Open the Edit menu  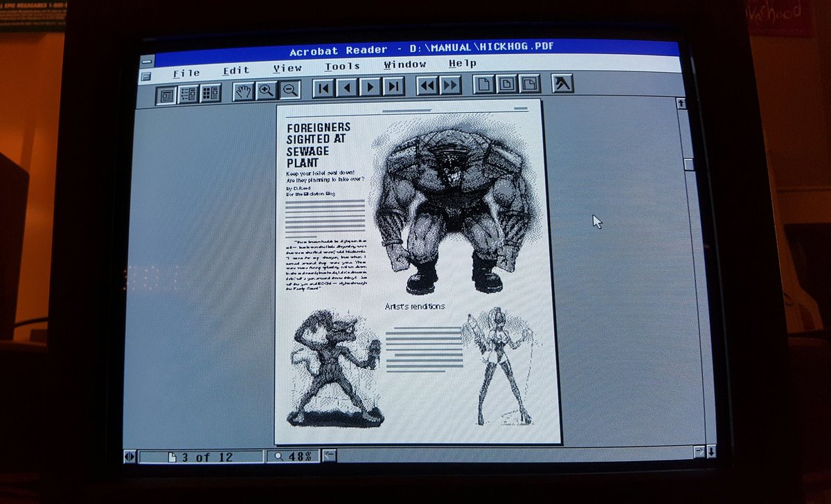point(236,71)
